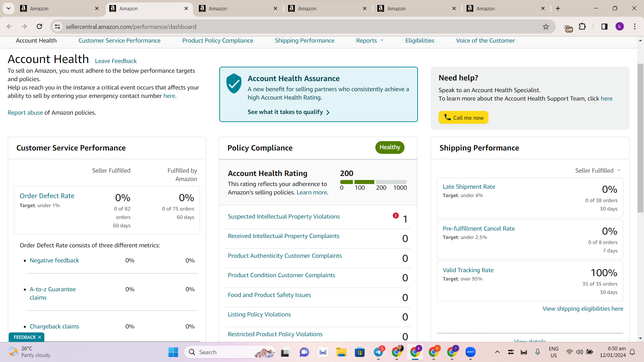The image size is (644, 362).
Task: Open Food and Product Safety Issues
Action: 269,295
